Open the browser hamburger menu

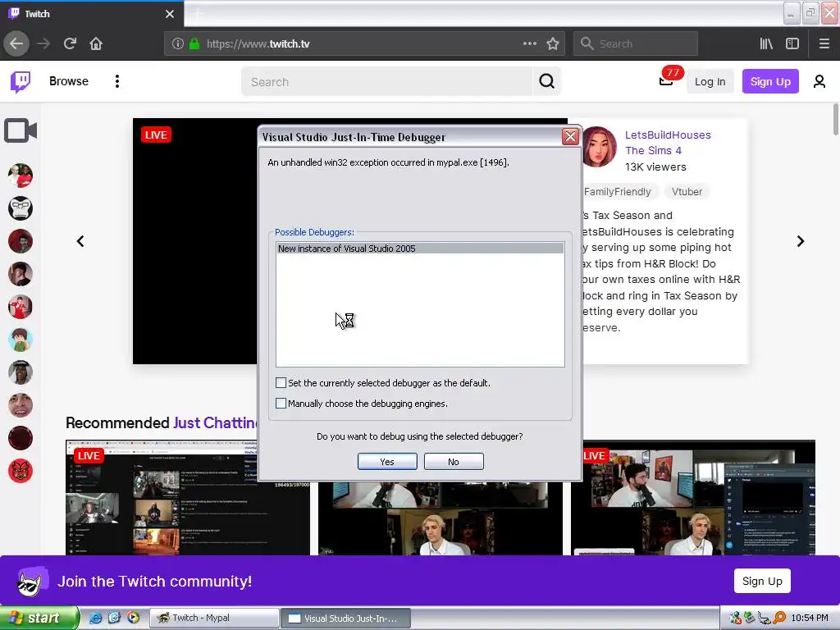824,44
